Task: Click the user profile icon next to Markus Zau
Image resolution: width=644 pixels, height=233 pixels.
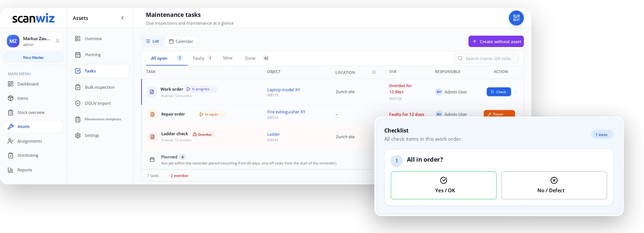Action: coord(58,41)
